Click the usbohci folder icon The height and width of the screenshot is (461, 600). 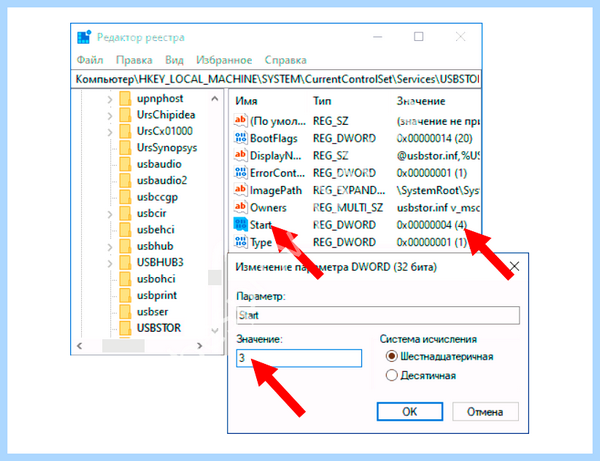coord(125,279)
